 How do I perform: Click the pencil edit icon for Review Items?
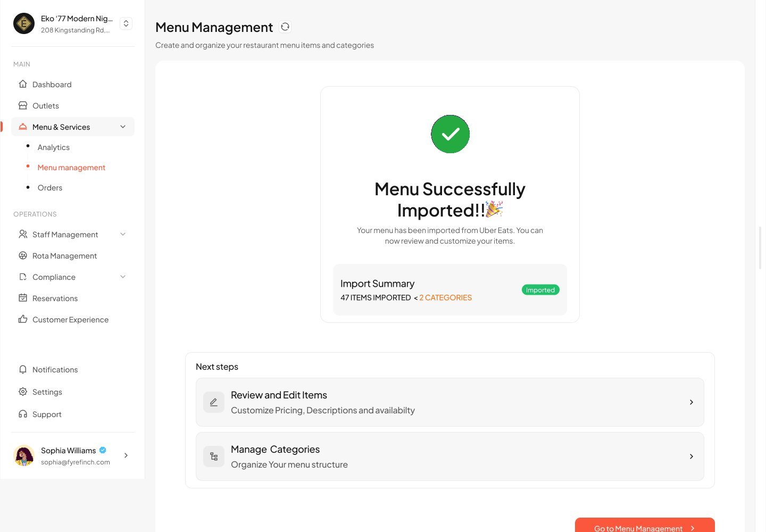(x=214, y=402)
